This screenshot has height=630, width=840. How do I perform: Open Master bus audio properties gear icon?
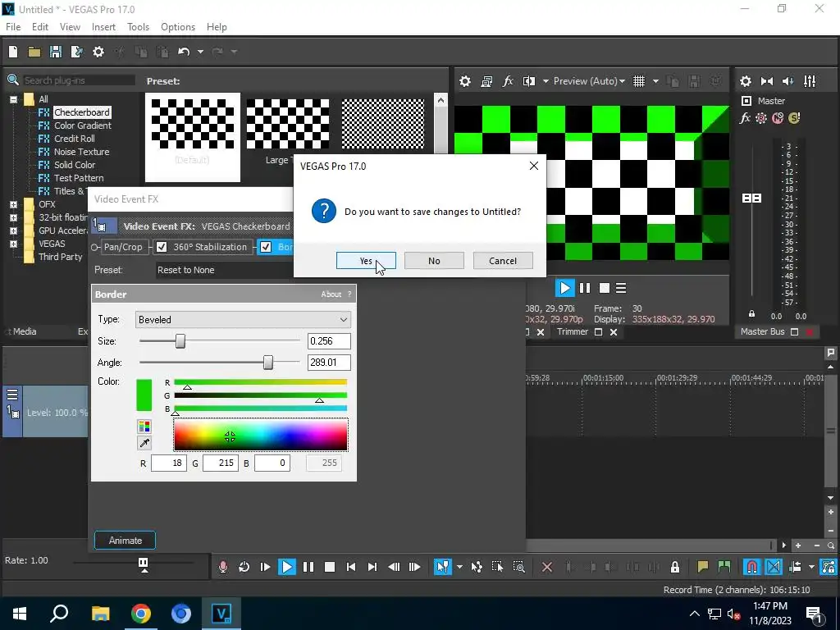click(745, 81)
